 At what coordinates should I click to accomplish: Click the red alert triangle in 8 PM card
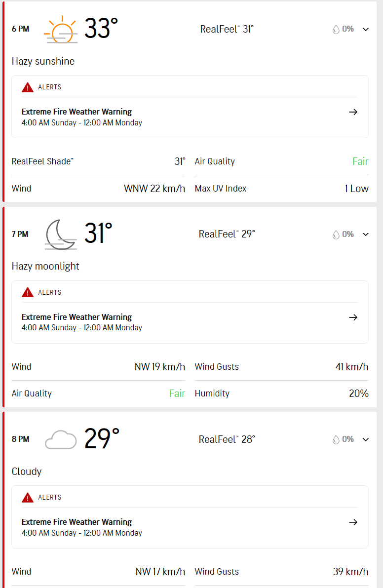tap(28, 498)
